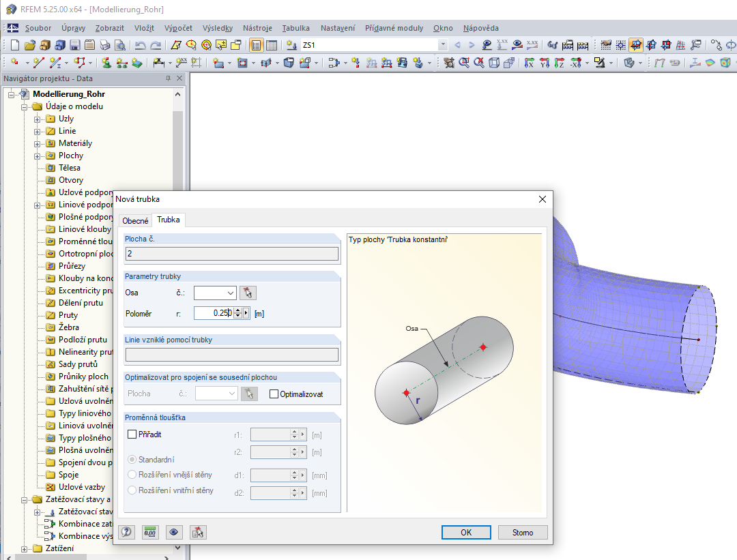
Task: Insert a new member tool
Action: point(55,63)
